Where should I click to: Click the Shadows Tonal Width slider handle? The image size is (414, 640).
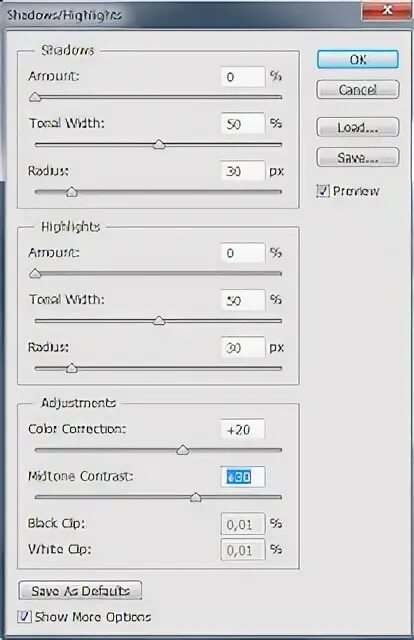coord(159,144)
